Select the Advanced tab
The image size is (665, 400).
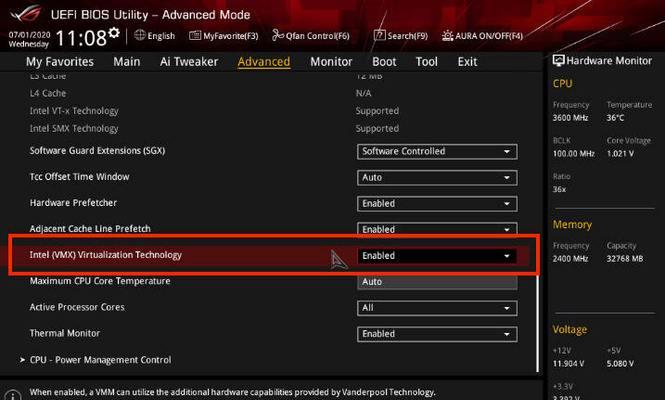[x=264, y=62]
